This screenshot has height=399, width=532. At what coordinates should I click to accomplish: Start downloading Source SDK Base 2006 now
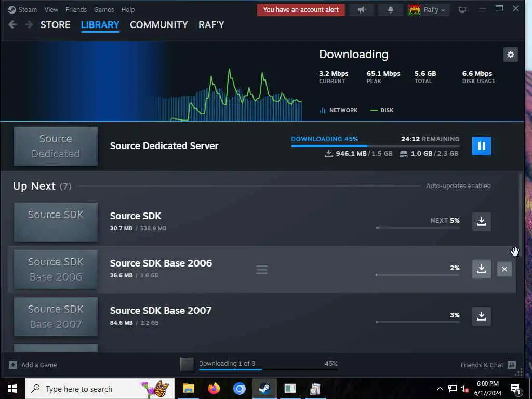482,269
